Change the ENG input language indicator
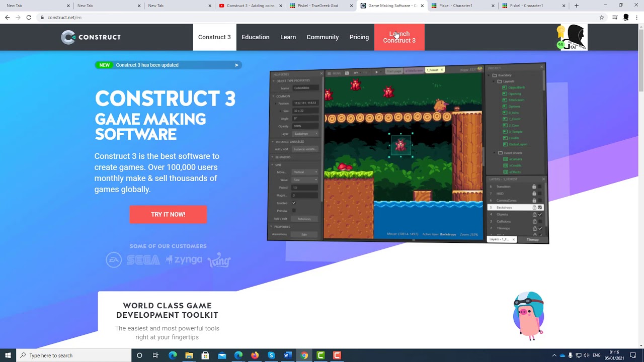The width and height of the screenshot is (644, 362). [597, 355]
